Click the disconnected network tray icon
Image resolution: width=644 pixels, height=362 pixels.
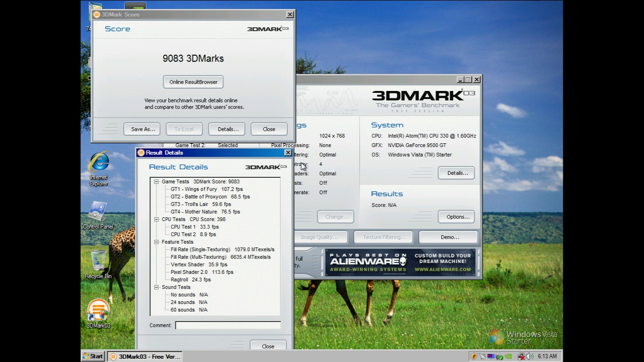[521, 356]
